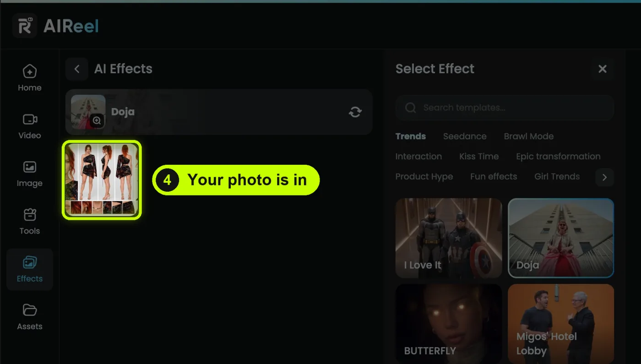Screen dimensions: 641x364
Task: Open the uploaded outfit photo thumbnail
Action: (x=102, y=179)
